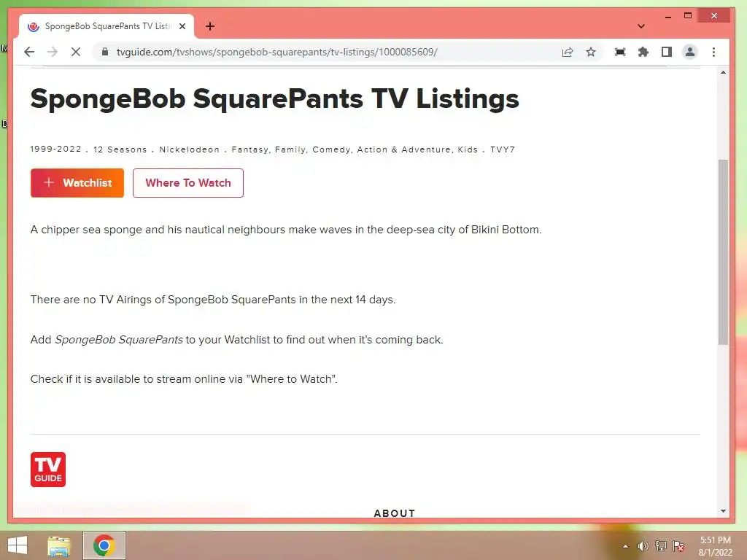Expand the tab search dropdown
Viewport: 747px width, 560px height.
coord(641,26)
